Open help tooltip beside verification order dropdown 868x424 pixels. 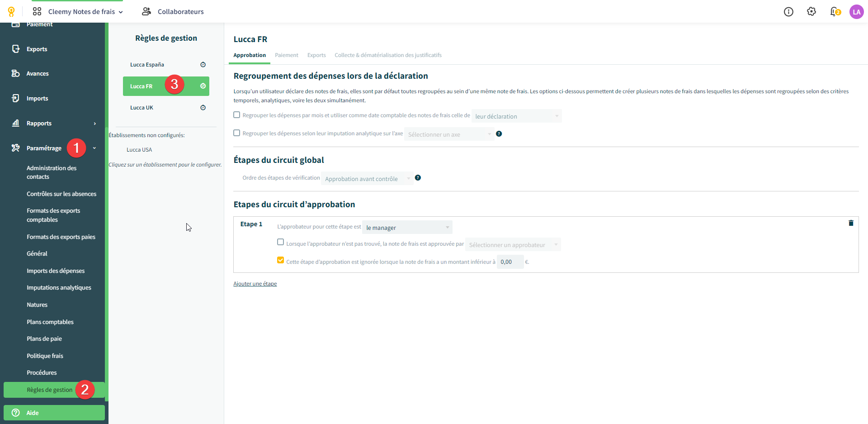click(418, 178)
